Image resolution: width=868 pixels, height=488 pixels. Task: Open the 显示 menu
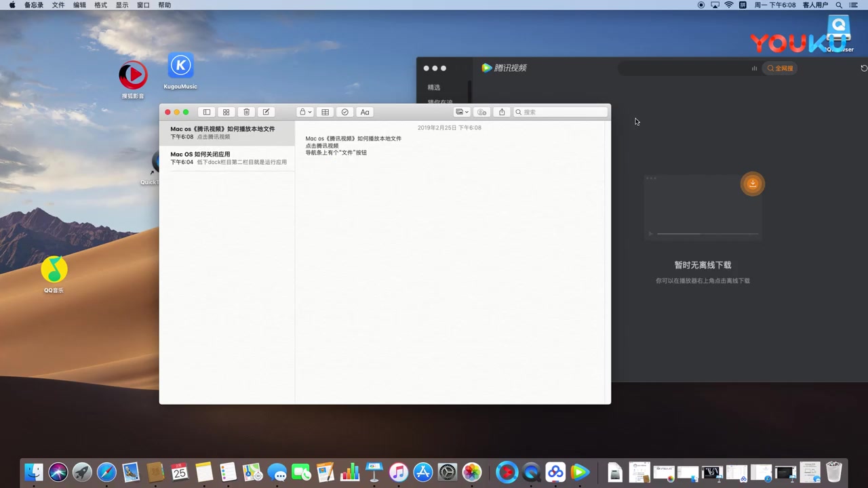coord(122,5)
